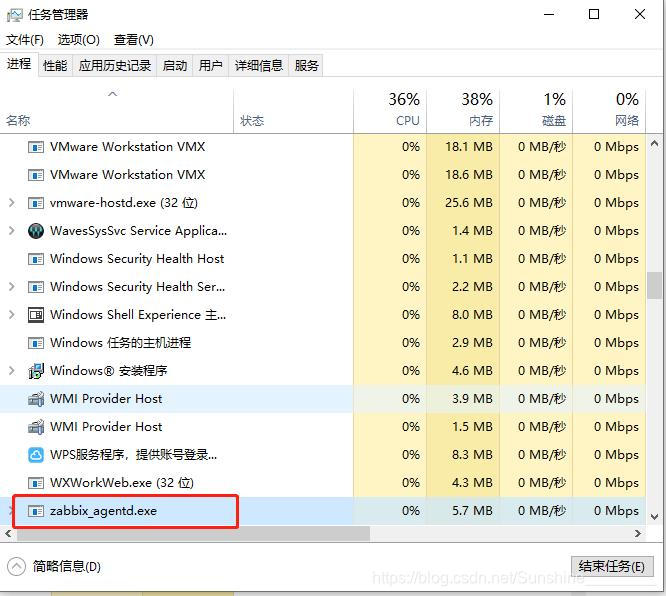Viewport: 666px width, 596px height.
Task: Open the 文件(F) menu
Action: (25, 40)
